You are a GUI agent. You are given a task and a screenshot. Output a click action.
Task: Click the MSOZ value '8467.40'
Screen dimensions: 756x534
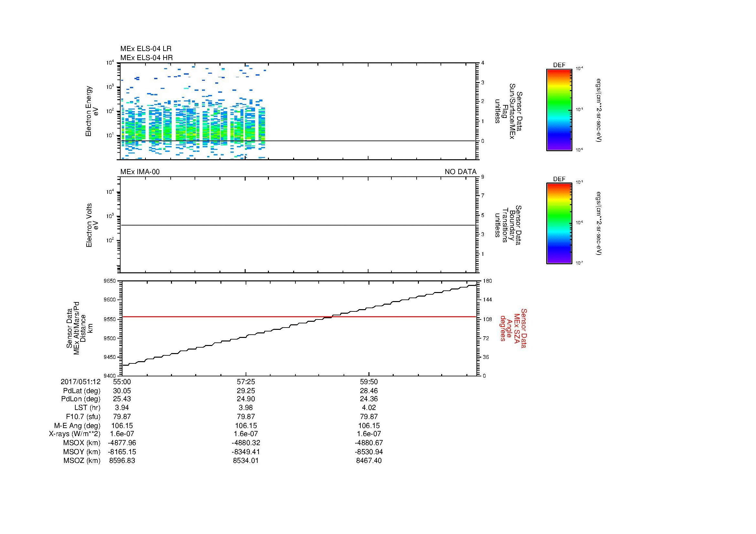point(369,461)
